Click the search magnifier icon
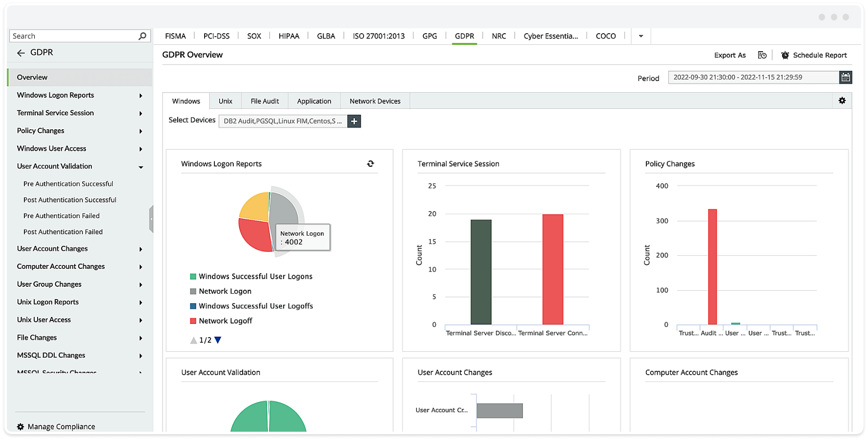The image size is (868, 440). click(142, 36)
